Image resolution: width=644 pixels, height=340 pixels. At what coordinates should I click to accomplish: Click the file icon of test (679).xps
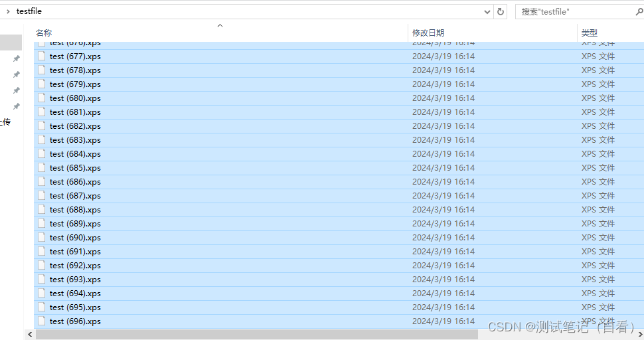pyautogui.click(x=41, y=84)
